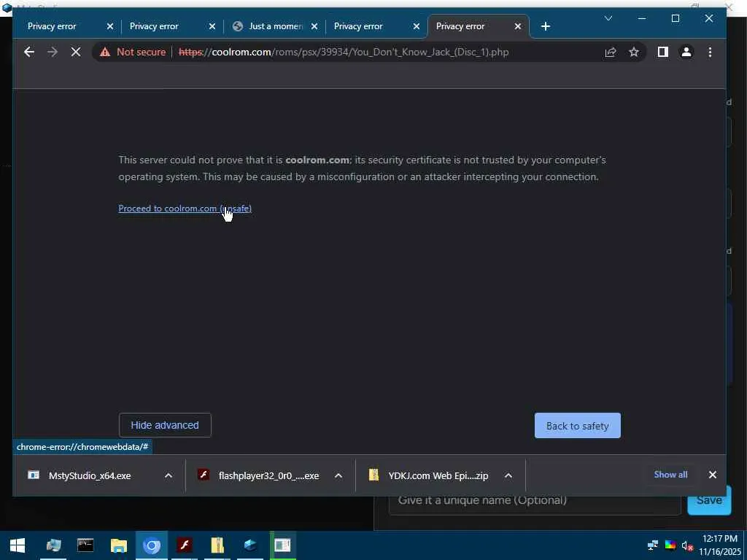The image size is (747, 560).
Task: Bookmark this page with star icon
Action: [x=634, y=52]
